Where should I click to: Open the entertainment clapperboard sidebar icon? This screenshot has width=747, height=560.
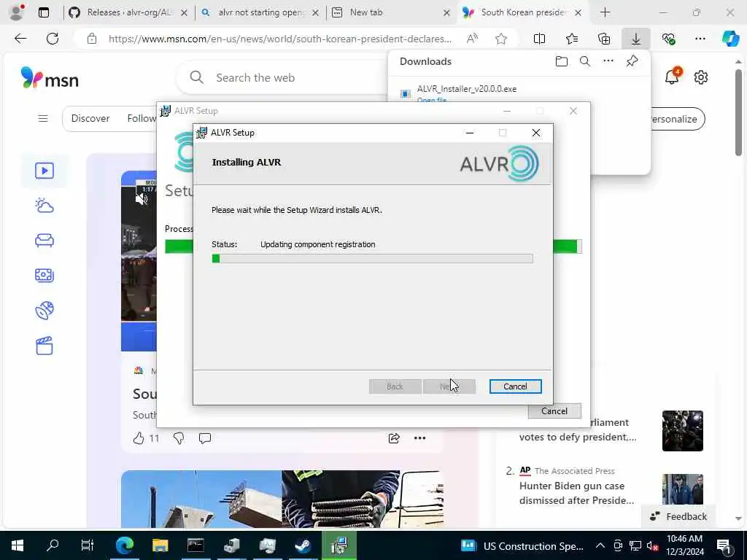click(44, 346)
